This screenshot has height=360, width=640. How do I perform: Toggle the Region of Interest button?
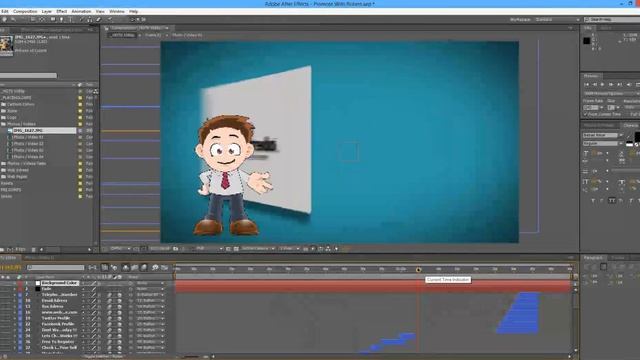click(x=228, y=248)
